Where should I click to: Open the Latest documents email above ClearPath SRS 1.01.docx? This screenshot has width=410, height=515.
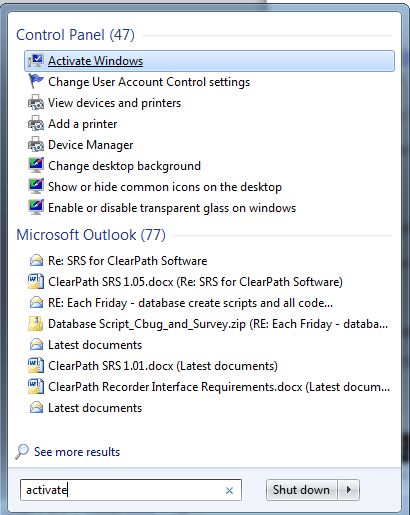(x=95, y=345)
